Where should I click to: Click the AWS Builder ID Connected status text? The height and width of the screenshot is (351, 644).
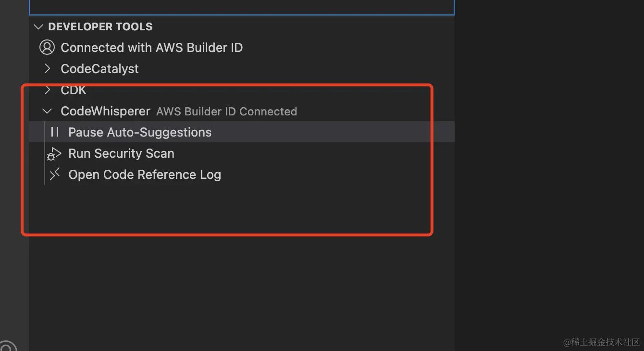tap(226, 112)
